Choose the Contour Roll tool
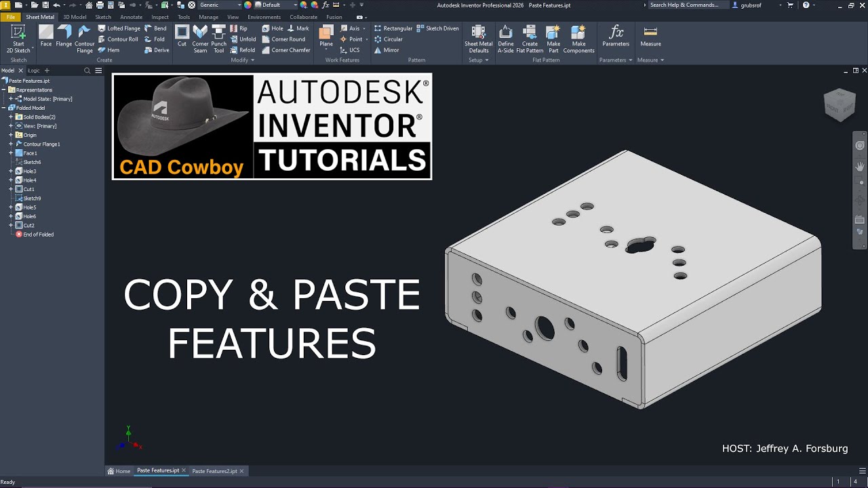Image resolution: width=868 pixels, height=488 pixels. 118,39
